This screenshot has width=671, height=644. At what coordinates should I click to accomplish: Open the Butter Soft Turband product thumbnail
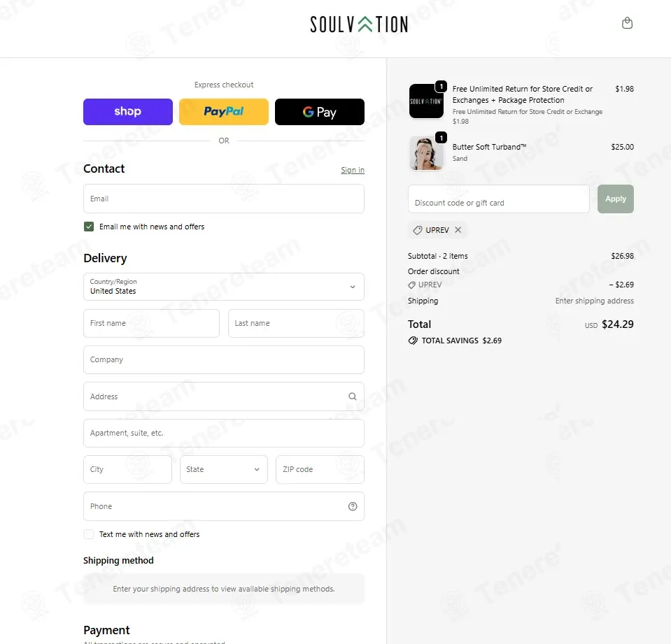(426, 153)
